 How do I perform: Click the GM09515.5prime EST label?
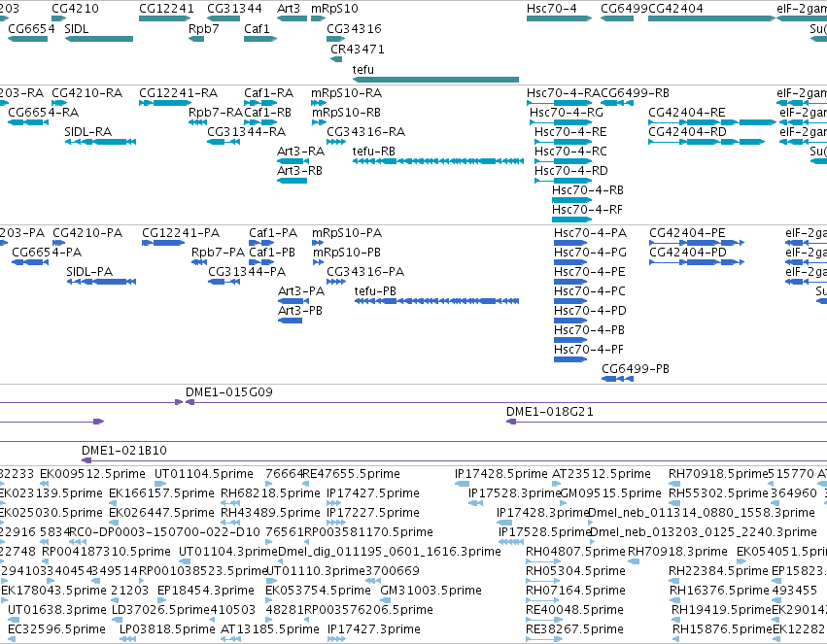coord(610,493)
